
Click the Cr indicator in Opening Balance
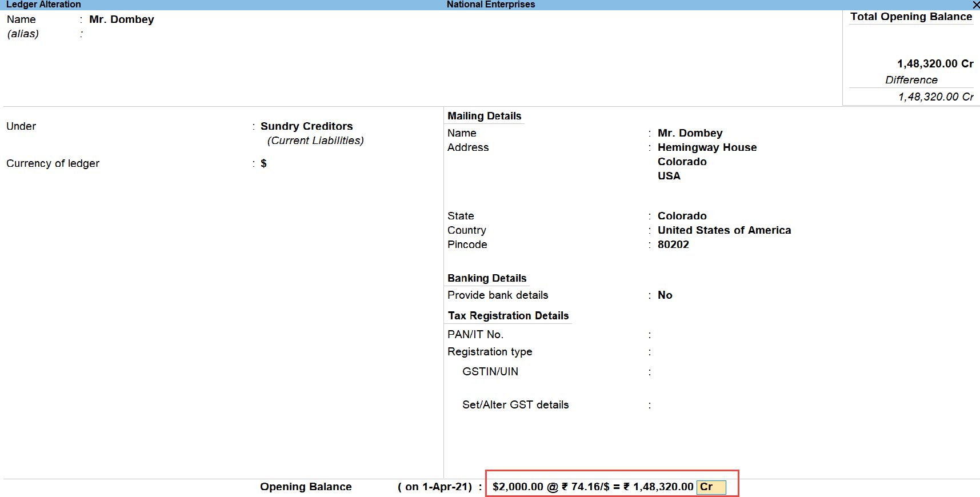point(711,487)
